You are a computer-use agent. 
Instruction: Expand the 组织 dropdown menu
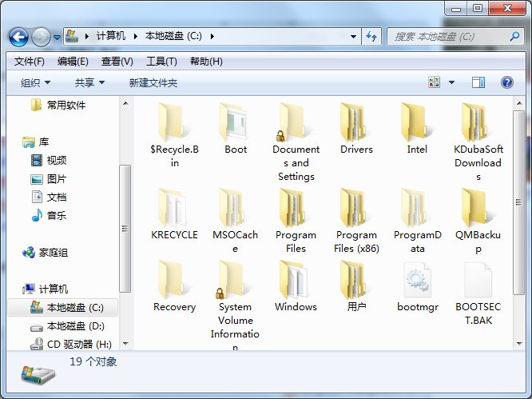(x=35, y=82)
